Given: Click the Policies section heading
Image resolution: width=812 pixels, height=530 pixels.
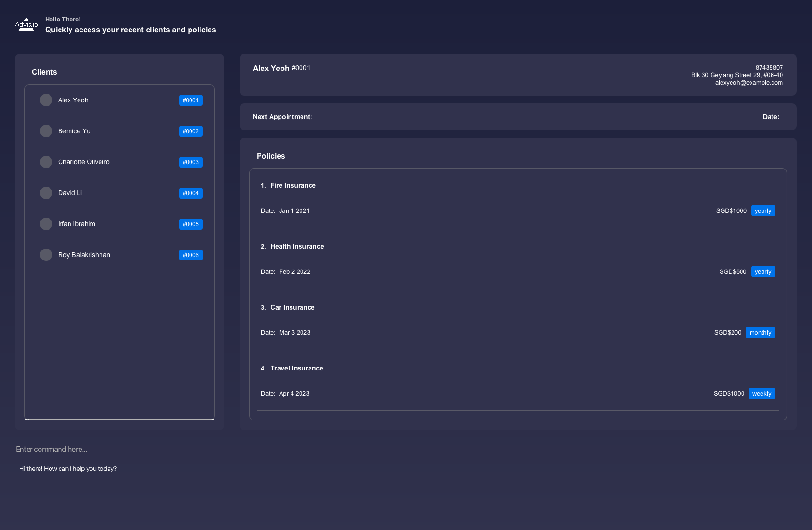Looking at the screenshot, I should click(271, 156).
